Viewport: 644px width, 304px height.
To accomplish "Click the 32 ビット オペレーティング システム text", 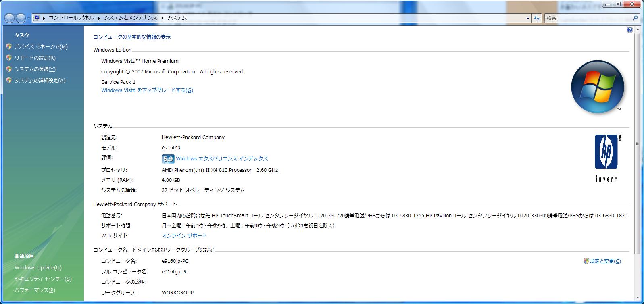I will click(203, 190).
